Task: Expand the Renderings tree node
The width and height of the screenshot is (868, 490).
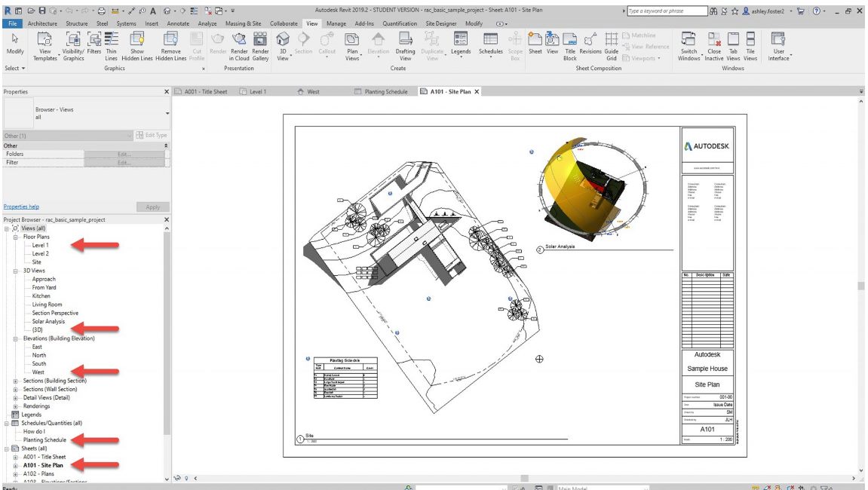Action: pos(16,406)
